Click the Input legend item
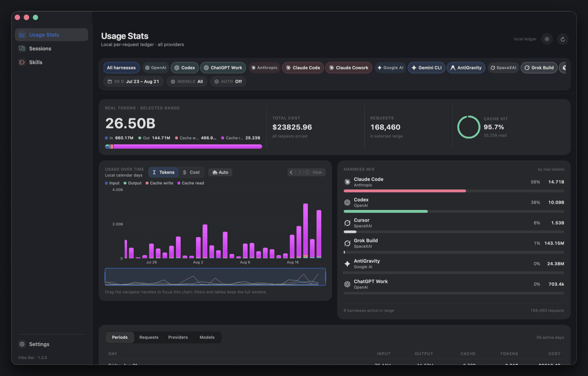 pyautogui.click(x=112, y=183)
